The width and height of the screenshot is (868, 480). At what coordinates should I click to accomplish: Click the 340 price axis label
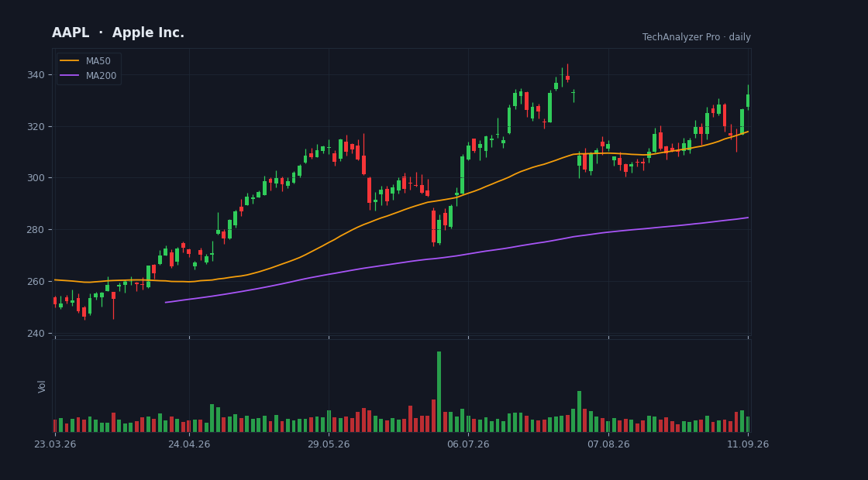[x=36, y=74]
